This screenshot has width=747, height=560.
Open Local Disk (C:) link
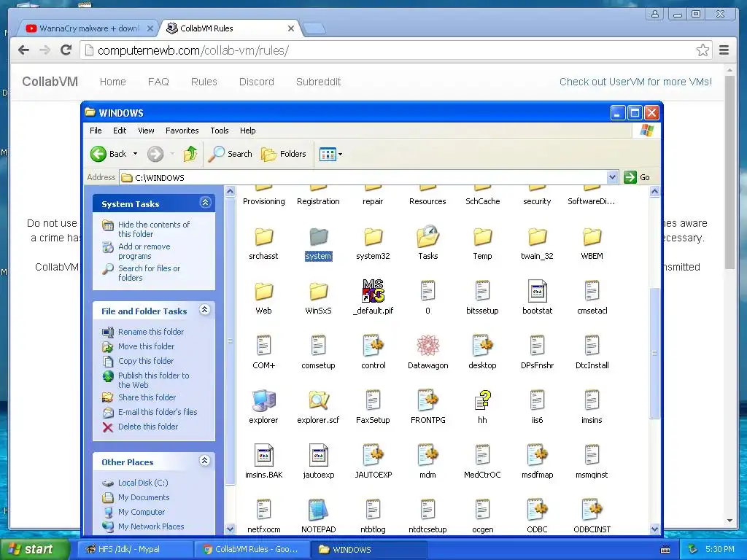click(143, 483)
